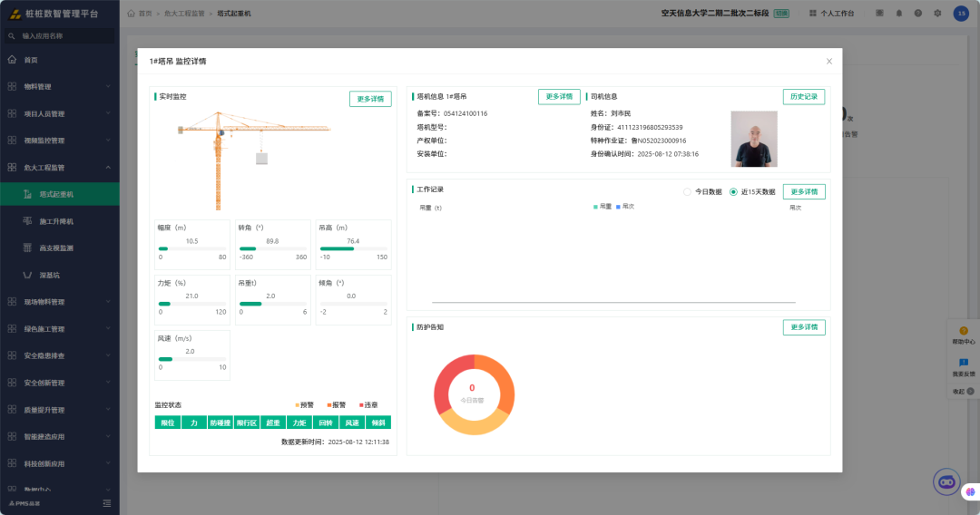The height and width of the screenshot is (515, 980).
Task: Click the tower crane icon beside 塔式起重机
Action: (27, 194)
